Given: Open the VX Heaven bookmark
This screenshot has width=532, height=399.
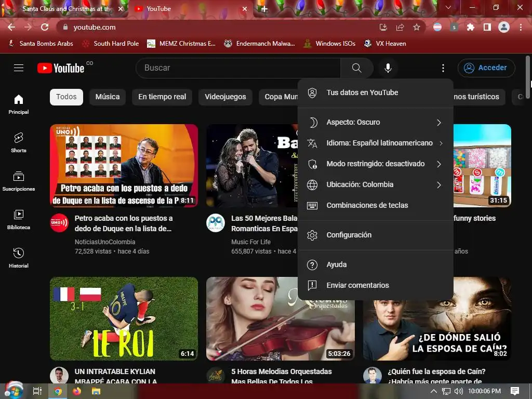Looking at the screenshot, I should pos(385,44).
